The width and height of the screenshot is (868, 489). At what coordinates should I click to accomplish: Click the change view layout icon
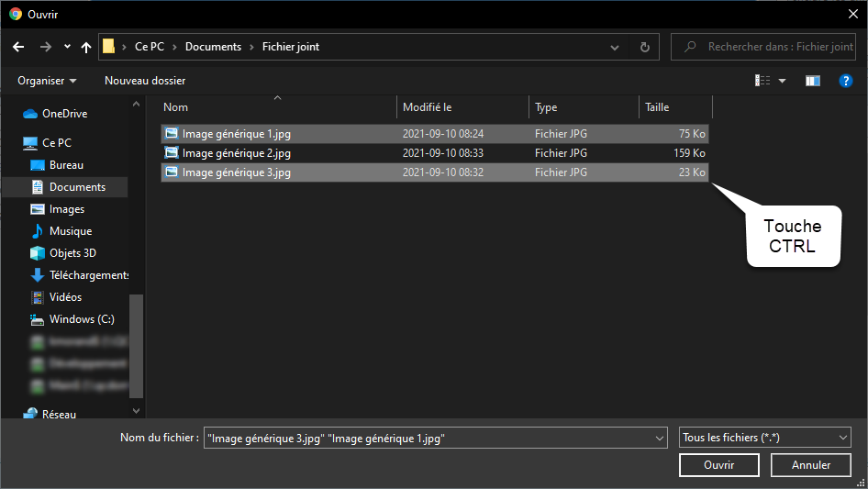point(762,81)
